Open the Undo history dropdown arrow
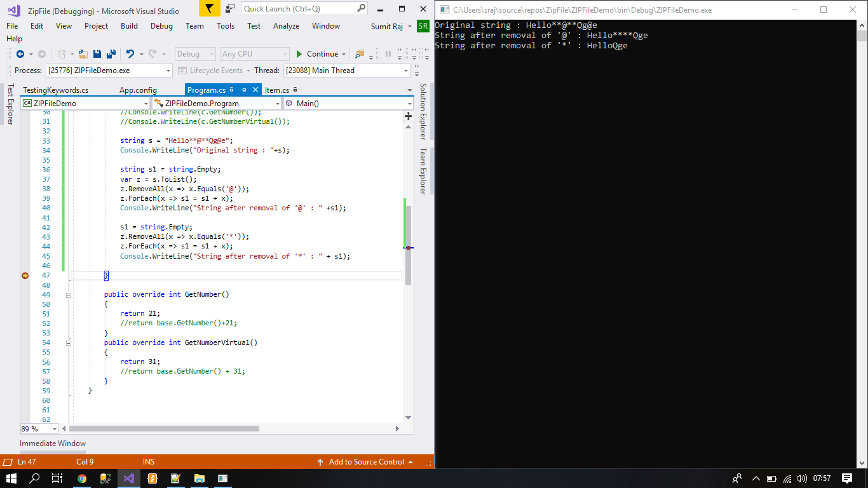 click(x=140, y=54)
